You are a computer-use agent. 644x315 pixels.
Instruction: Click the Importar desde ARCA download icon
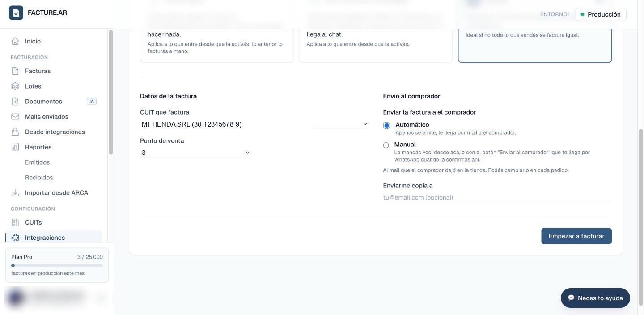15,193
